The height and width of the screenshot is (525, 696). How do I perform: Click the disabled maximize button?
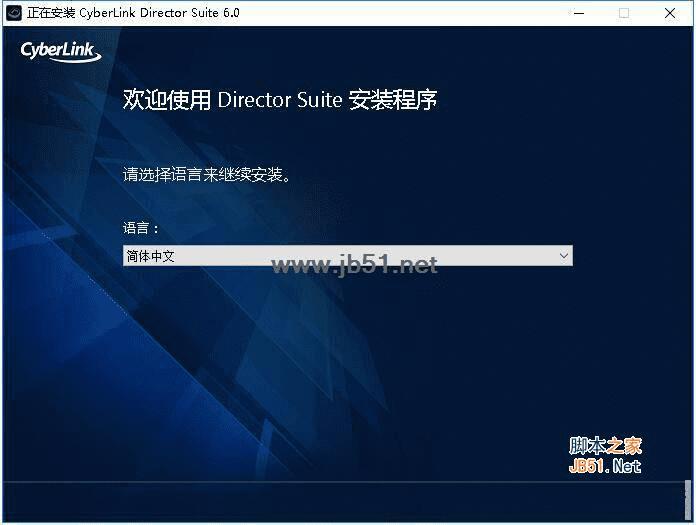pyautogui.click(x=624, y=13)
